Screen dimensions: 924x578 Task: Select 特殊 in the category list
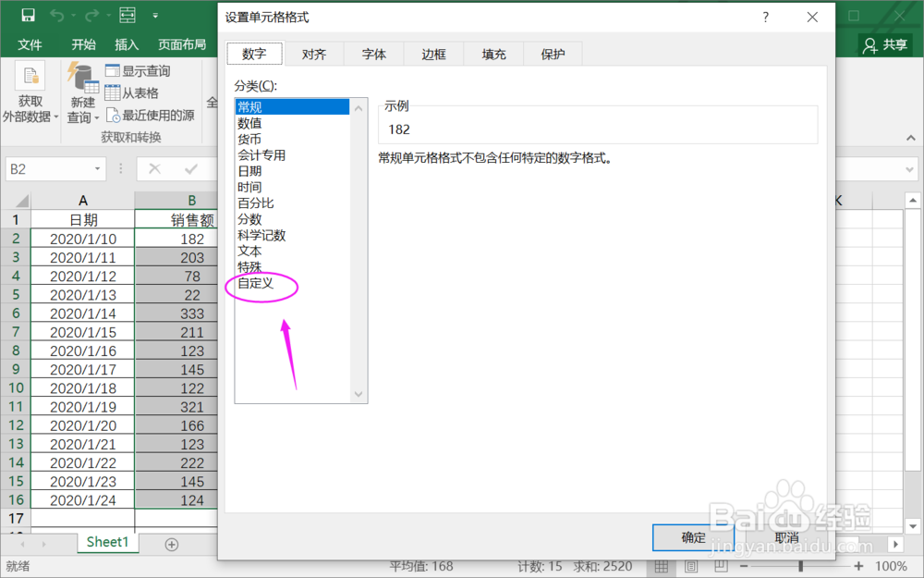pyautogui.click(x=292, y=266)
